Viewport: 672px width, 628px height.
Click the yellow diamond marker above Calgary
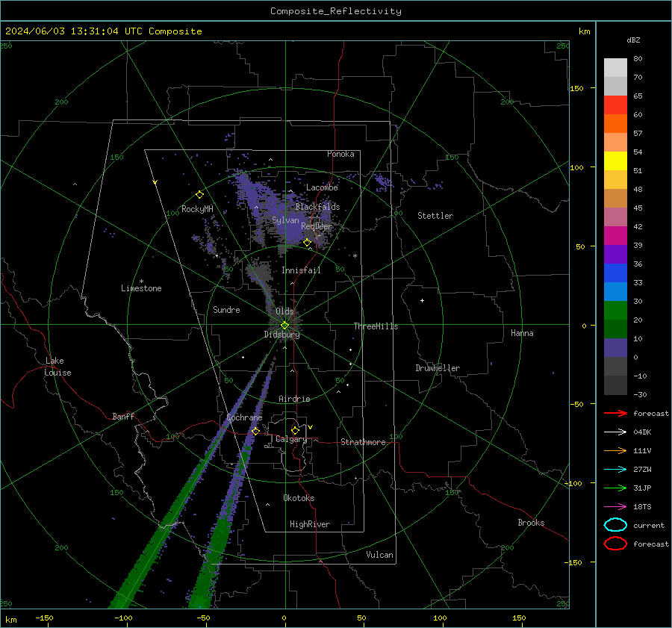pyautogui.click(x=295, y=430)
